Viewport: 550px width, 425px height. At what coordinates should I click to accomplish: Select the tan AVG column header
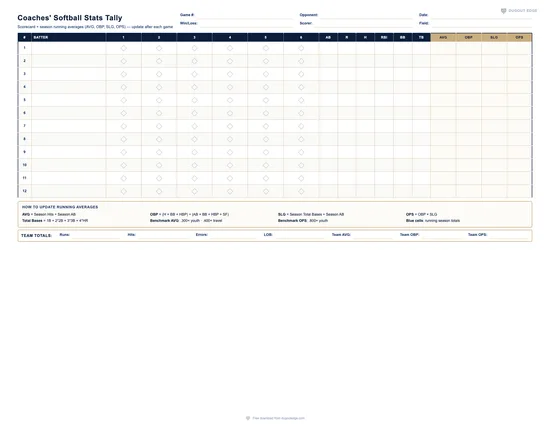point(443,37)
